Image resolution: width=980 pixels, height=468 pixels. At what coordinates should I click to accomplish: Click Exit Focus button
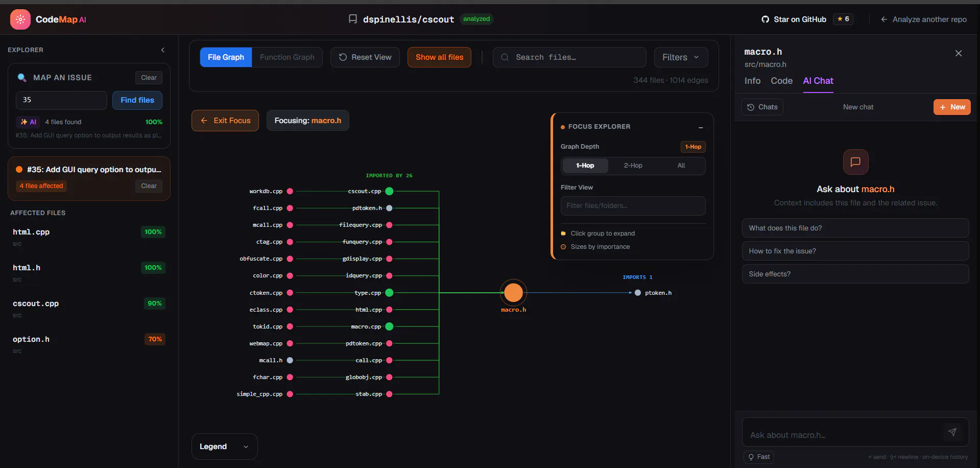pyautogui.click(x=225, y=121)
